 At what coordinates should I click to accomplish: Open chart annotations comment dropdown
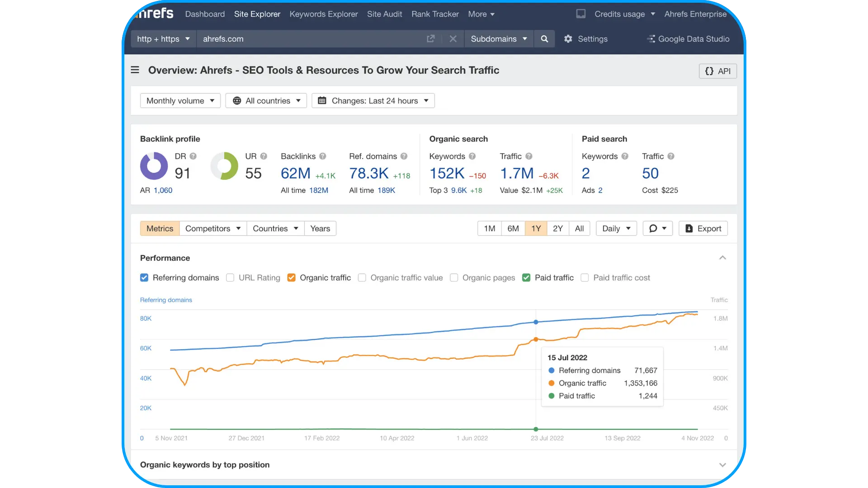point(658,229)
